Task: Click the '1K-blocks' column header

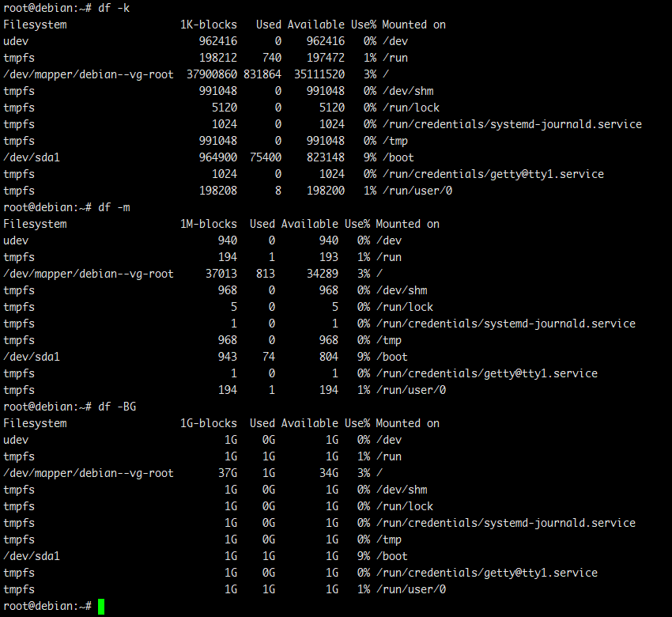Action: [209, 25]
